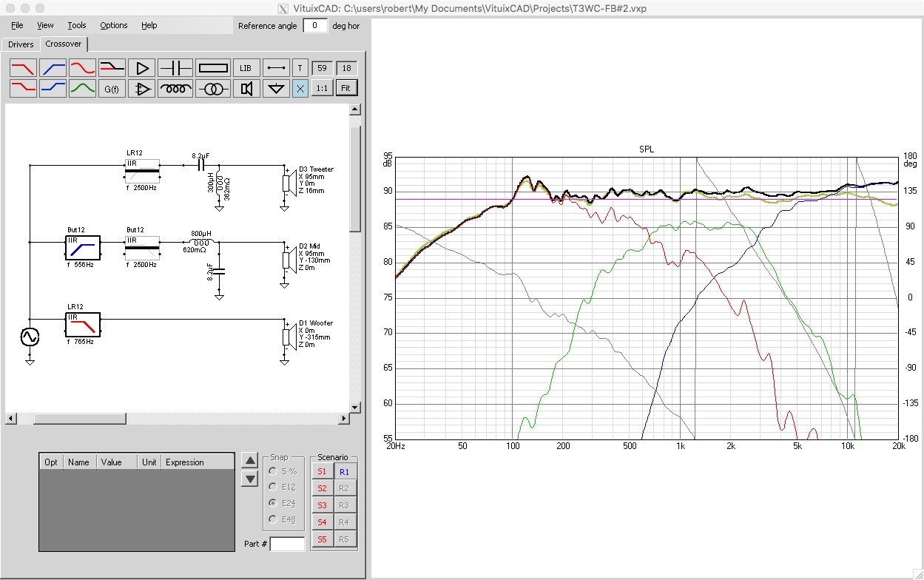Click the Reference angle input field

pyautogui.click(x=315, y=25)
